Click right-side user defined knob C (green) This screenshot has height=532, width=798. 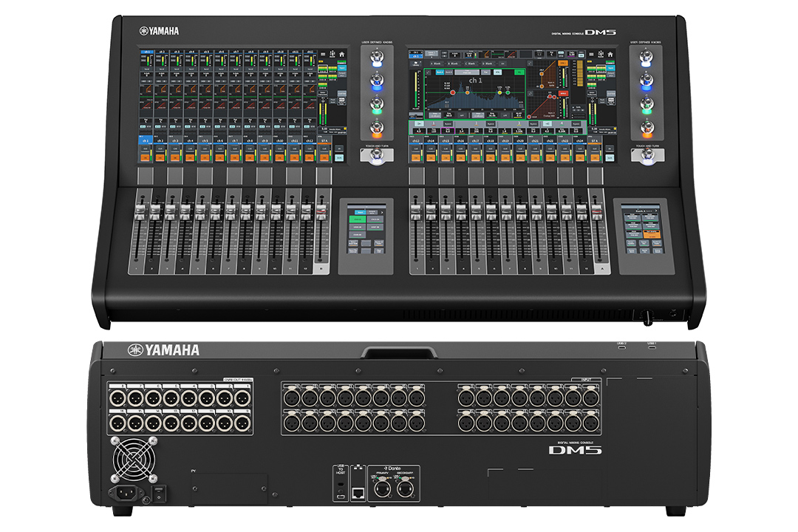[x=647, y=104]
